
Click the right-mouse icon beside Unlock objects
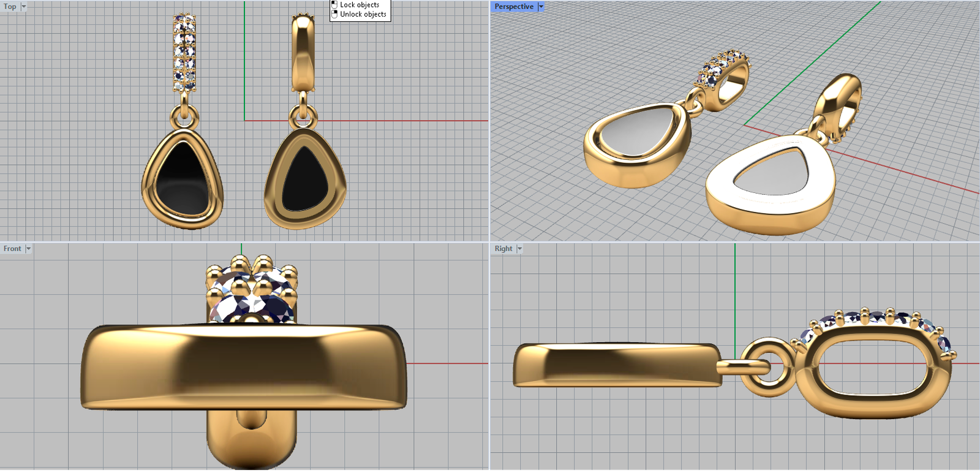334,14
